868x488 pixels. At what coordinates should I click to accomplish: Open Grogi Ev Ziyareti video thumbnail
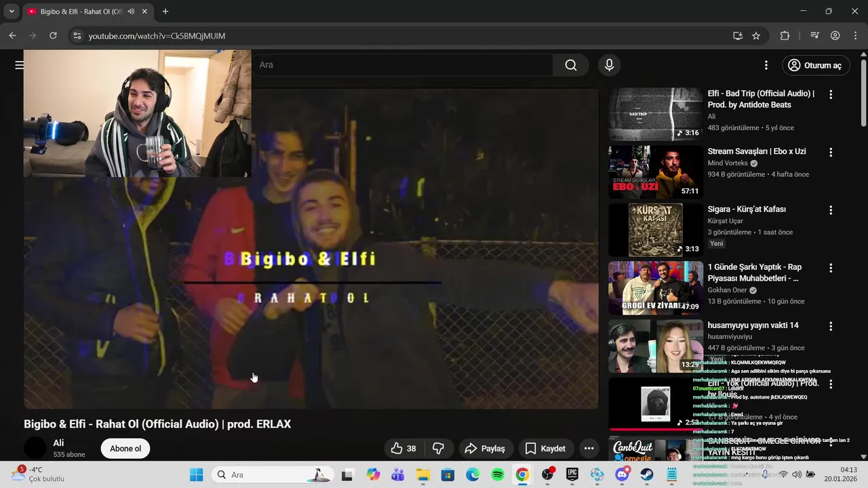pyautogui.click(x=655, y=287)
